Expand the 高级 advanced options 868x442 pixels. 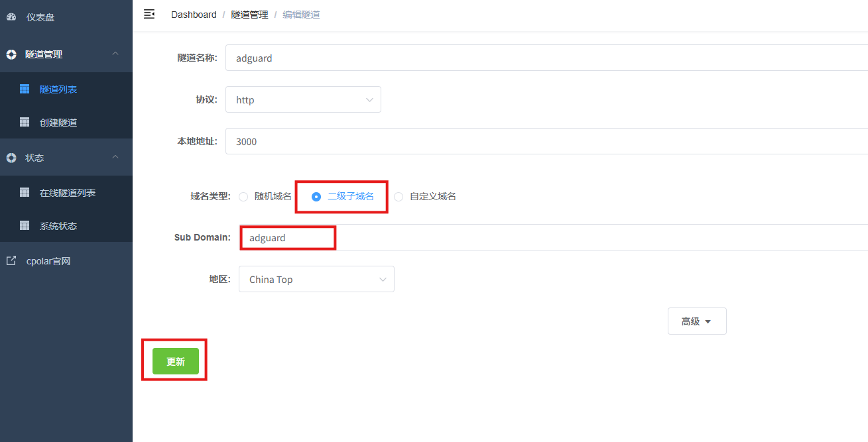pos(696,321)
